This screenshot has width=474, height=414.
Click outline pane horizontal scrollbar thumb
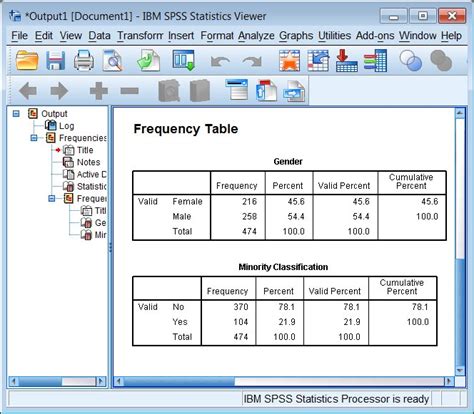(40, 381)
